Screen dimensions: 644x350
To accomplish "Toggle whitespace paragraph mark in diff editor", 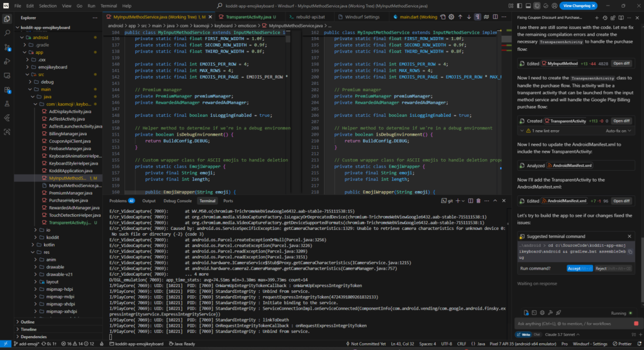I will point(477,17).
